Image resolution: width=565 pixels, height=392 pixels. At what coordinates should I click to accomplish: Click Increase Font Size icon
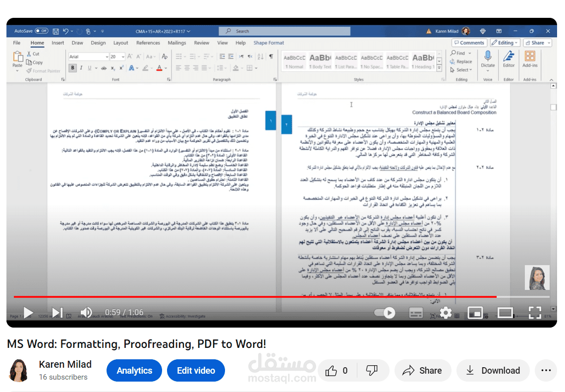pyautogui.click(x=130, y=56)
